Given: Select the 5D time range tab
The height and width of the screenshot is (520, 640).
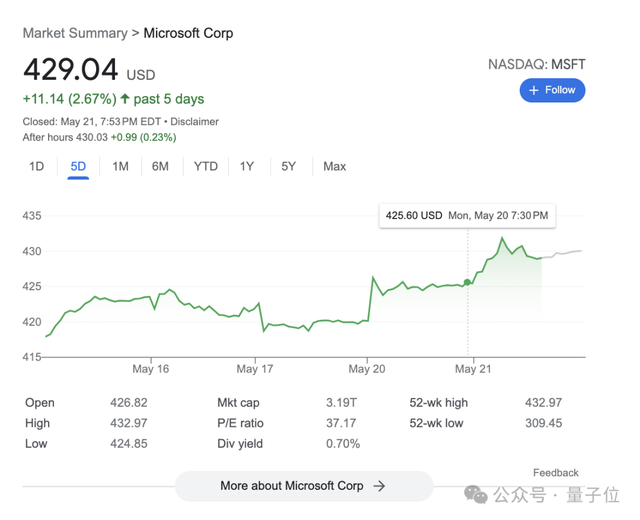Looking at the screenshot, I should pos(78,166).
